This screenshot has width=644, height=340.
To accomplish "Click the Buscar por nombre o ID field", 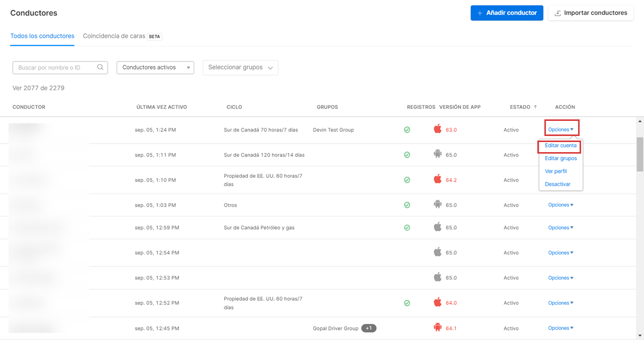I will (x=55, y=67).
